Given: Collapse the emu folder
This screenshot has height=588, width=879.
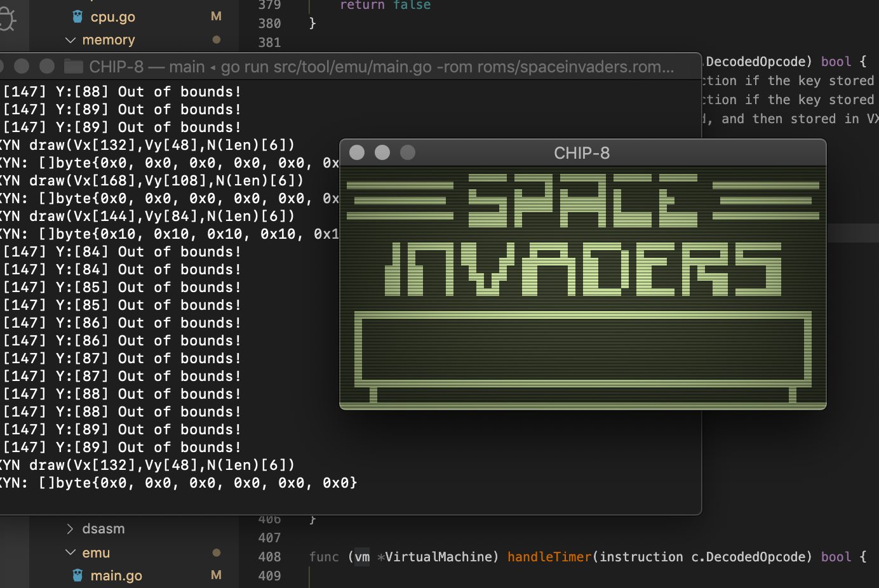Looking at the screenshot, I should tap(70, 552).
